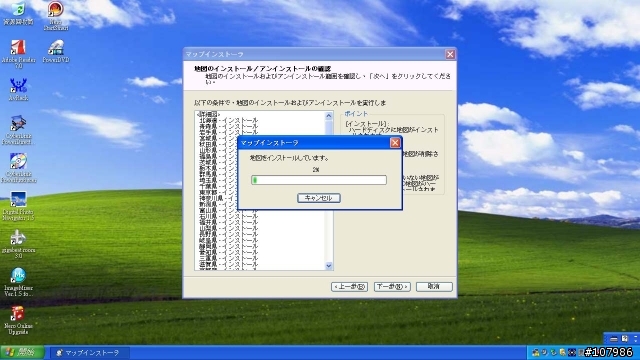Viewport: 640px width, 360px height.
Task: Open the Windows Start button
Action: (22, 352)
